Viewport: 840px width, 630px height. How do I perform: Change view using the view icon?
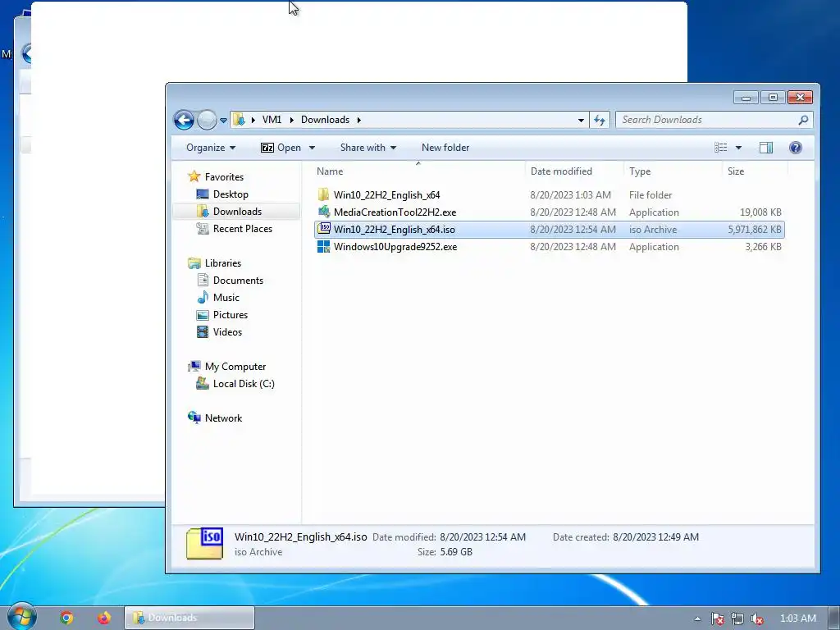pos(720,148)
